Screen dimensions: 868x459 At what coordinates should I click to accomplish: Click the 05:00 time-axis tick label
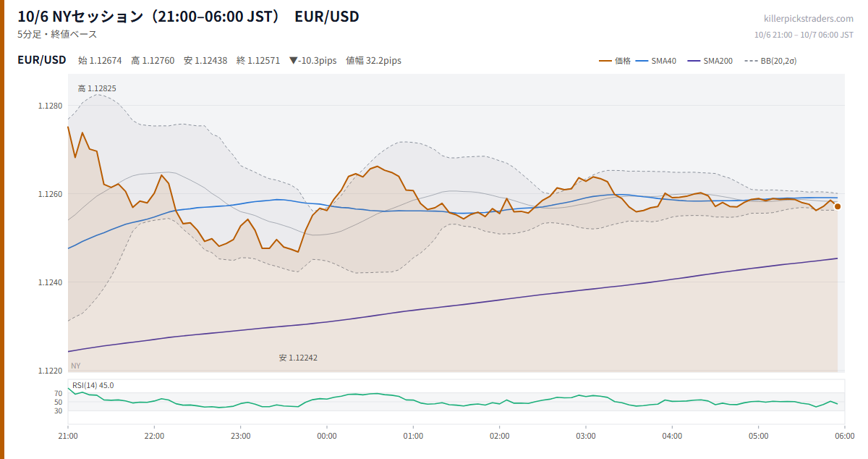click(759, 436)
